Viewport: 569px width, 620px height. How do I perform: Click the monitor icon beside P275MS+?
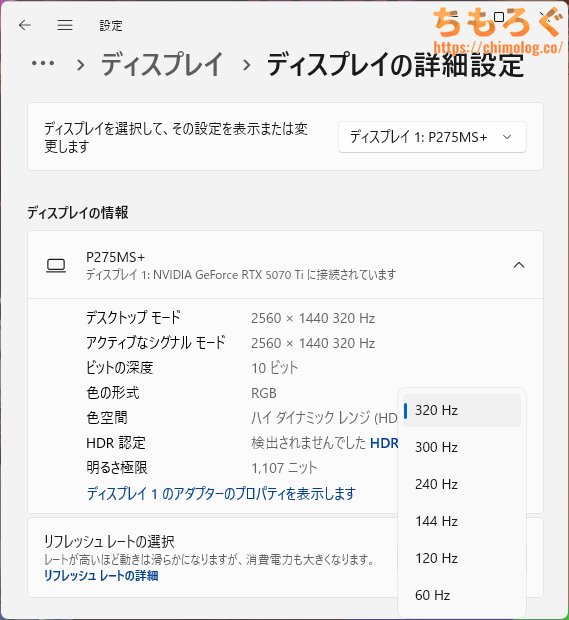pos(56,265)
